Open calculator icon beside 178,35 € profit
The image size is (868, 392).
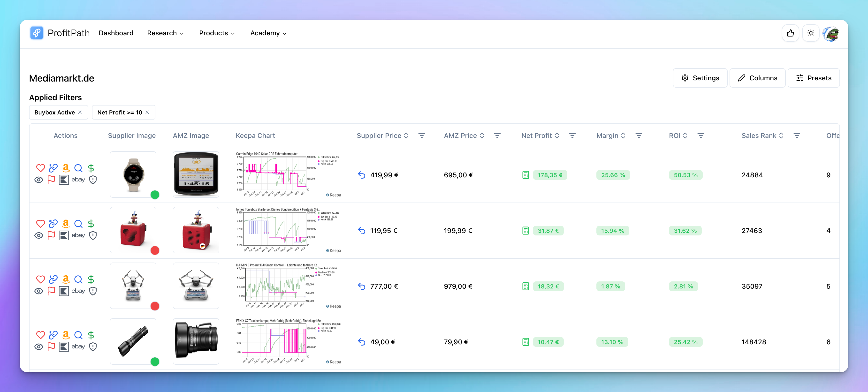coord(526,175)
